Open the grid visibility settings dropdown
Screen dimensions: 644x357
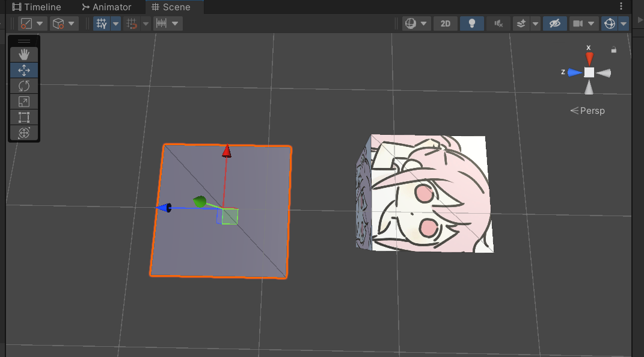[116, 23]
